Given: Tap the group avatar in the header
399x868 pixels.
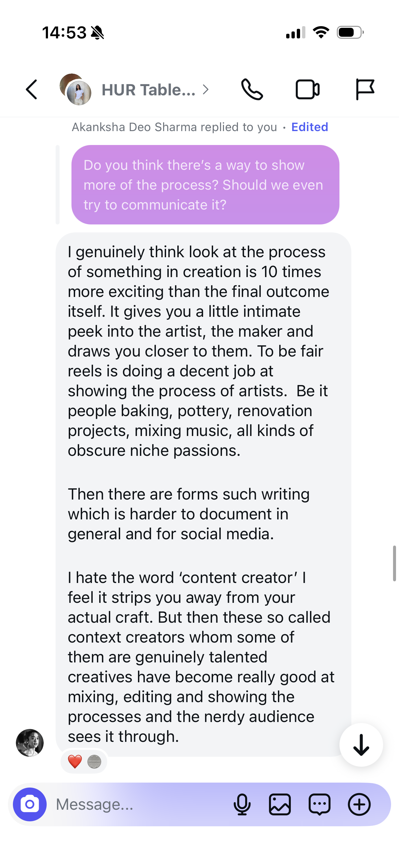Looking at the screenshot, I should coord(75,89).
